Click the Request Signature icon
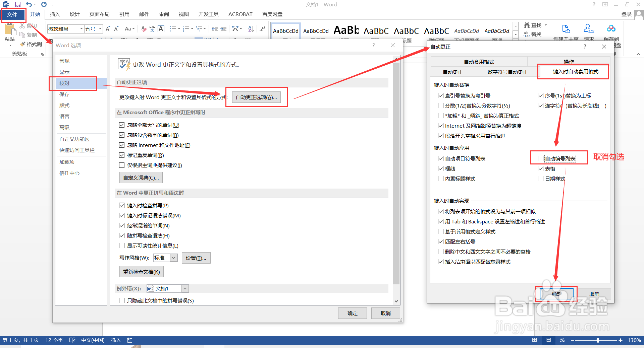The width and height of the screenshot is (644, 348). pyautogui.click(x=589, y=29)
